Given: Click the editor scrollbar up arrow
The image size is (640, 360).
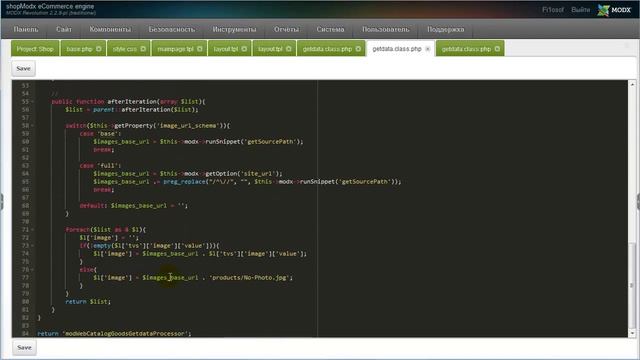Looking at the screenshot, I should coord(632,84).
